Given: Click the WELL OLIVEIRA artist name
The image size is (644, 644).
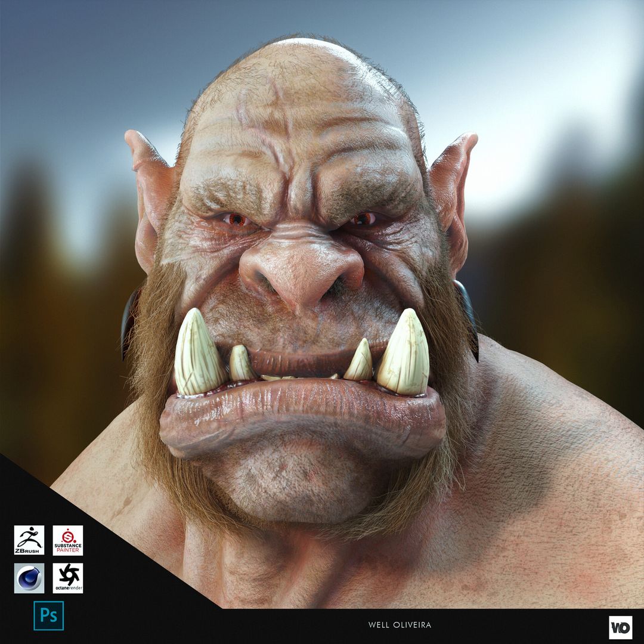Looking at the screenshot, I should (400, 625).
